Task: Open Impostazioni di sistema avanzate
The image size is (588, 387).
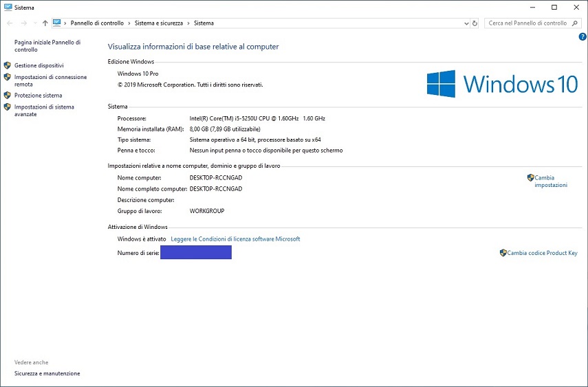Action: click(x=44, y=110)
